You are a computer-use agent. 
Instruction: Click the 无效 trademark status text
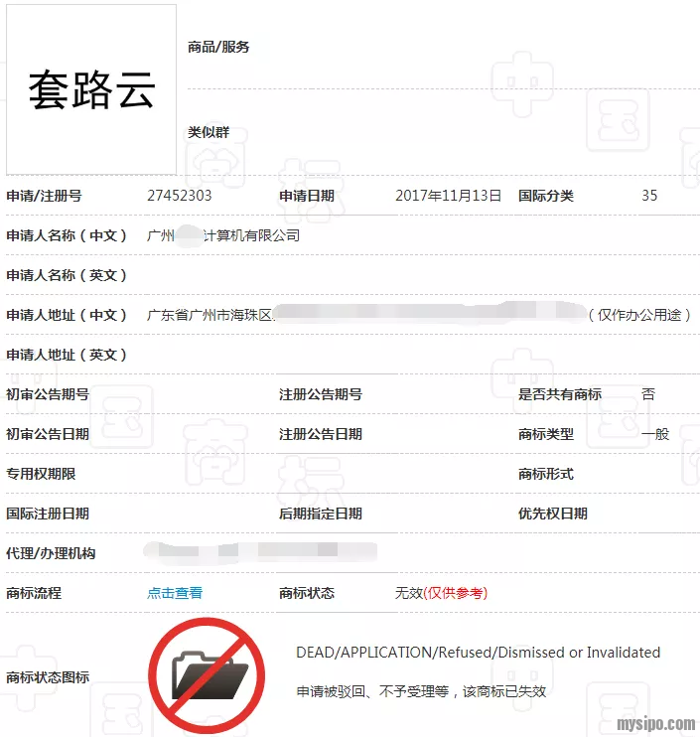pyautogui.click(x=408, y=593)
